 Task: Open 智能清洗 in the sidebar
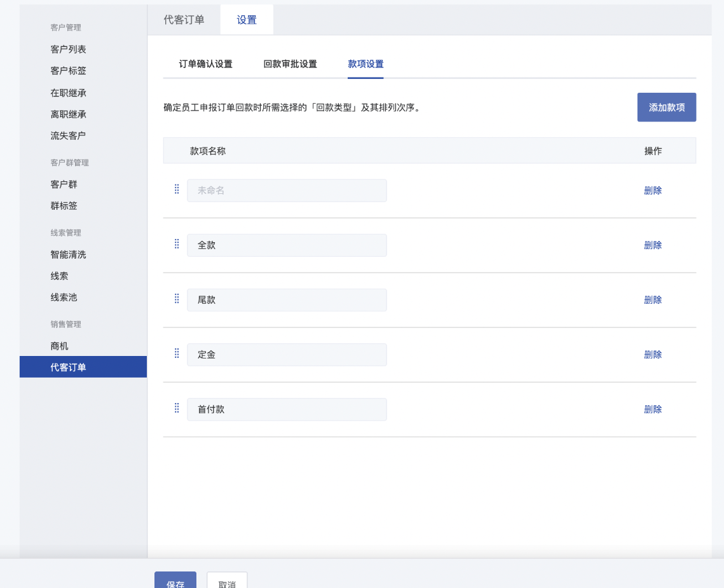pyautogui.click(x=69, y=254)
